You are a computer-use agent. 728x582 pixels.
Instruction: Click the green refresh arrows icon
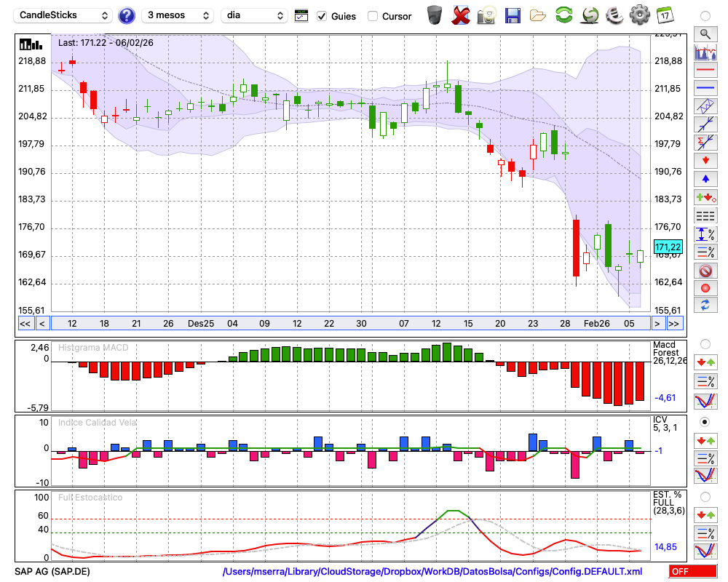563,15
